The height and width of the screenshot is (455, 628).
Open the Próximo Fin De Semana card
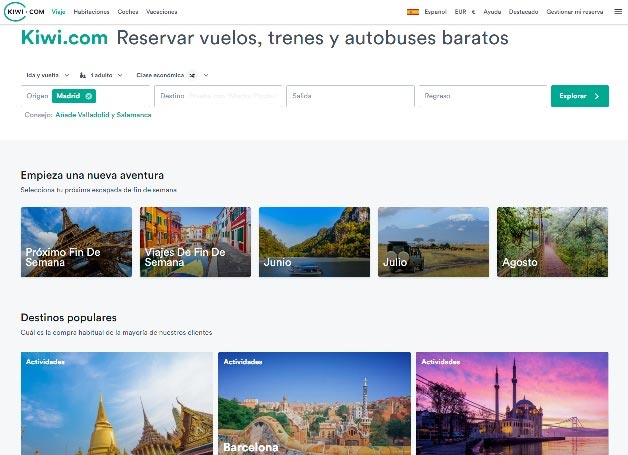(x=76, y=242)
